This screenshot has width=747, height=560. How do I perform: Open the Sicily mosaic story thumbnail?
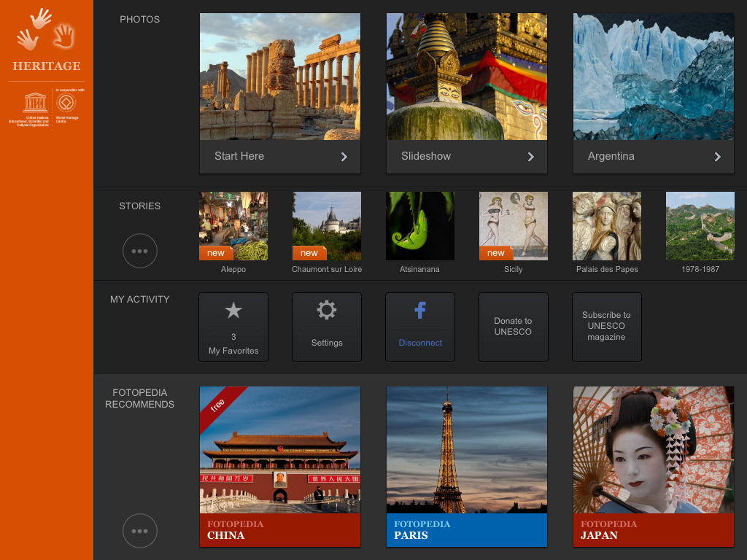point(514,226)
